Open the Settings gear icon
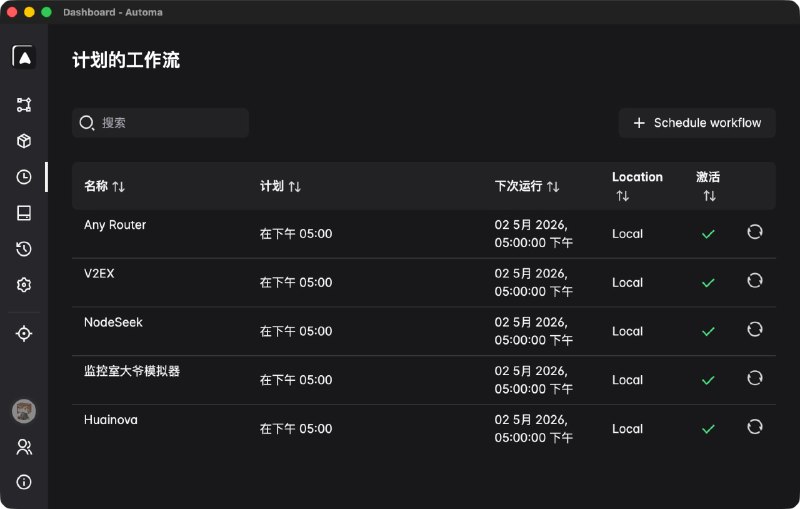 point(23,285)
